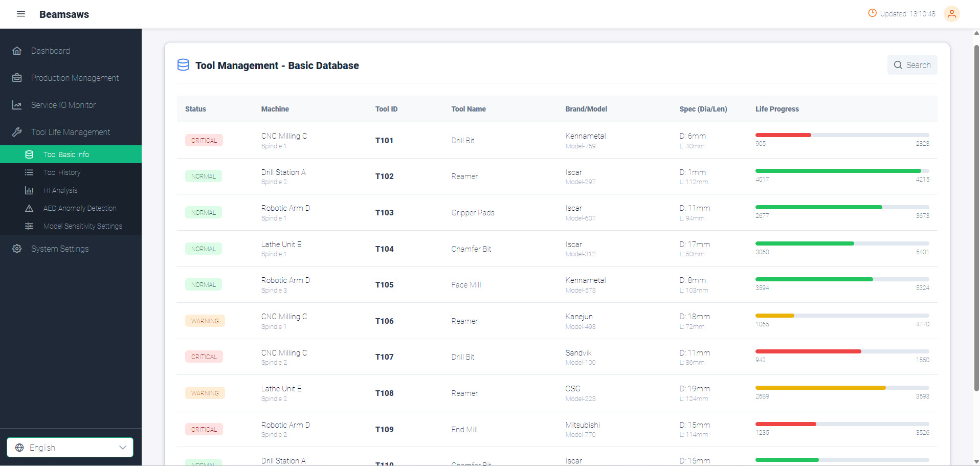Click T108 life progress bar

click(x=842, y=388)
